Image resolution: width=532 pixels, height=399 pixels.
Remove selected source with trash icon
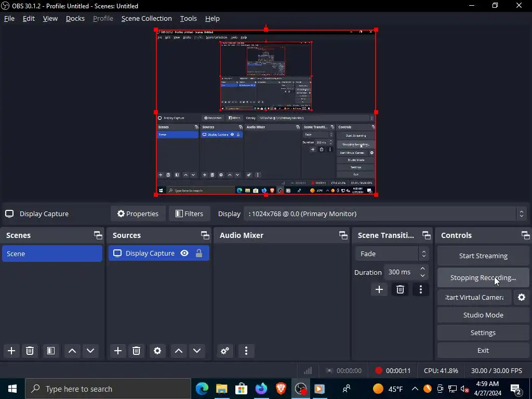click(137, 351)
